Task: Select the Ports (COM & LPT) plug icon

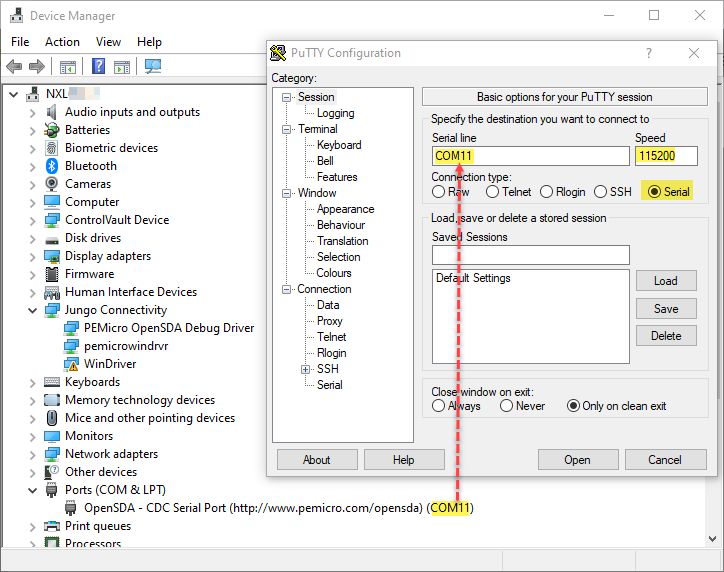Action: tap(52, 490)
